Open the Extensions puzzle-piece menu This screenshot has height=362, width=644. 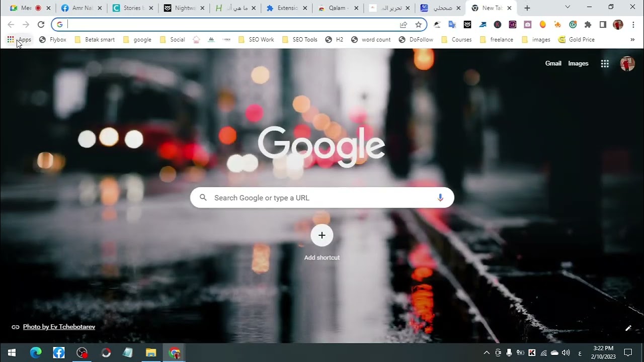tap(588, 25)
